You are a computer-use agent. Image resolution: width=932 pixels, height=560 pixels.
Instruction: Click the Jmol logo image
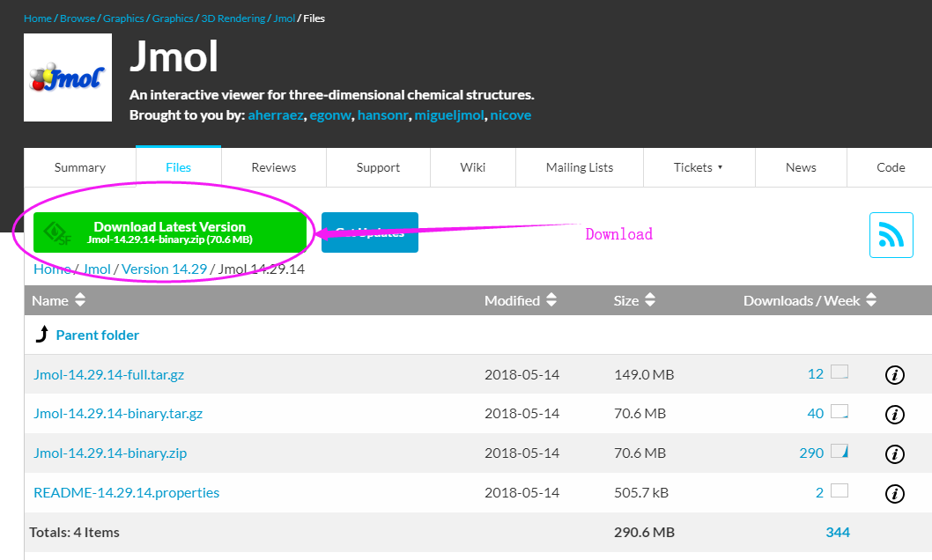tap(68, 77)
